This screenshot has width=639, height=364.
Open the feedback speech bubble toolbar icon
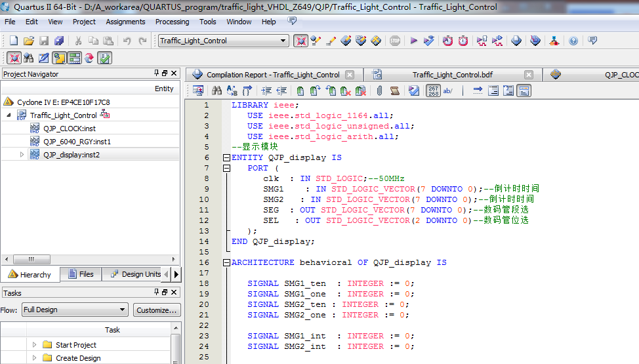pyautogui.click(x=592, y=41)
